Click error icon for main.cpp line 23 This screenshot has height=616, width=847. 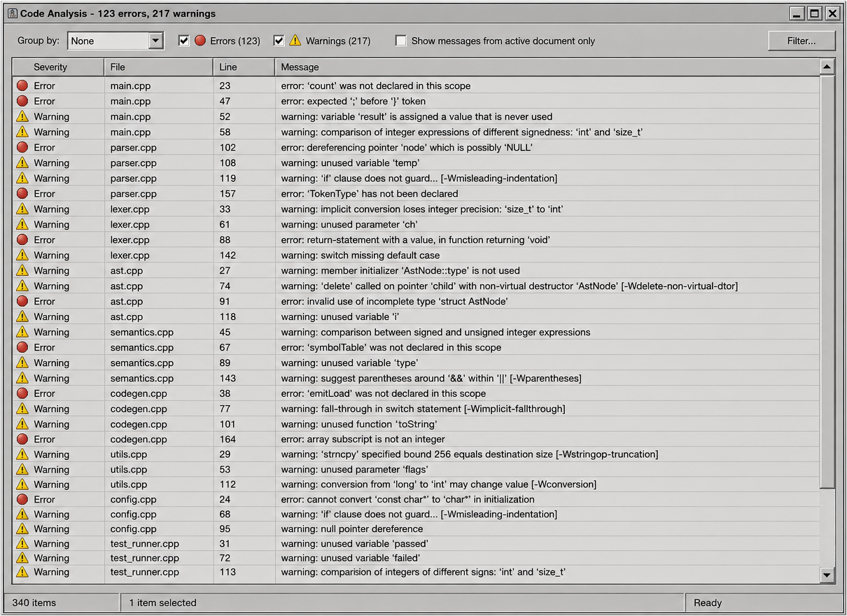22,86
